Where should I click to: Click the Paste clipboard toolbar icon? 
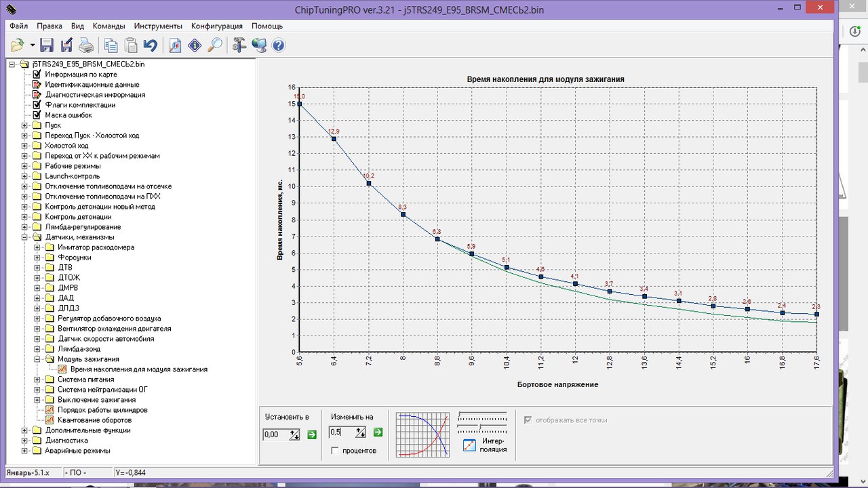(130, 45)
